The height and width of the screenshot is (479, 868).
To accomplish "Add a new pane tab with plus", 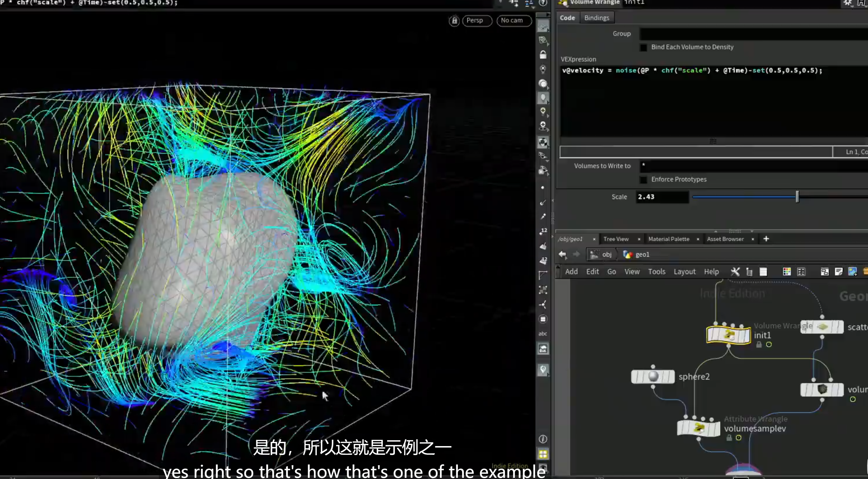I will (x=766, y=239).
